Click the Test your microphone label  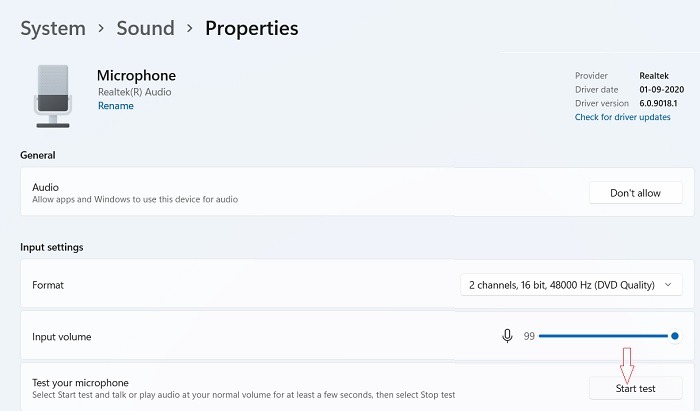click(x=80, y=382)
